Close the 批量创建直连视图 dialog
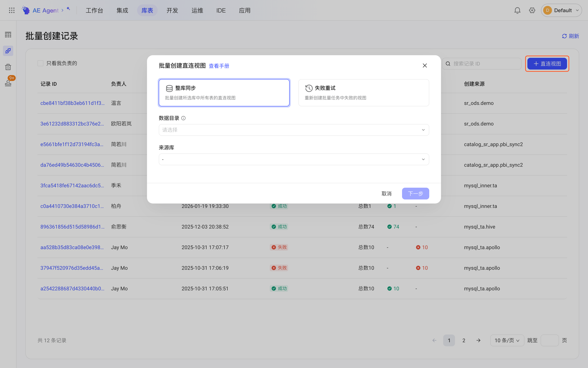The width and height of the screenshot is (588, 368). click(x=425, y=66)
